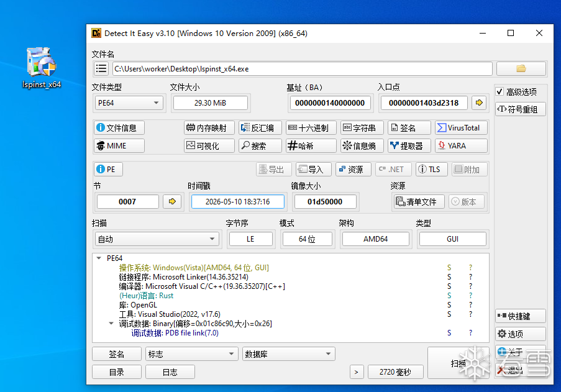Start scan with large 扫描 button
Image resolution: width=561 pixels, height=392 pixels.
(x=458, y=363)
